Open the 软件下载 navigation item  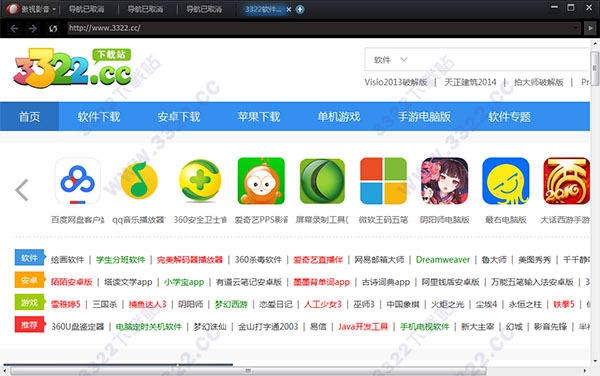[x=99, y=117]
